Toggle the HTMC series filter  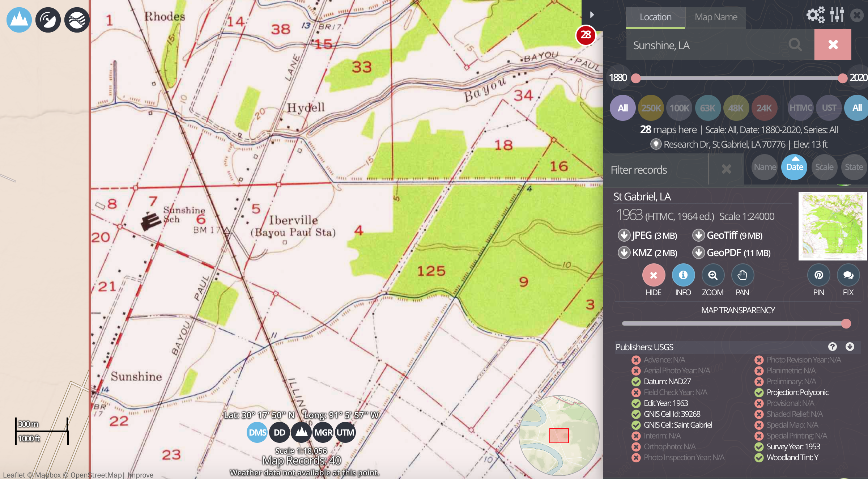[x=800, y=108]
